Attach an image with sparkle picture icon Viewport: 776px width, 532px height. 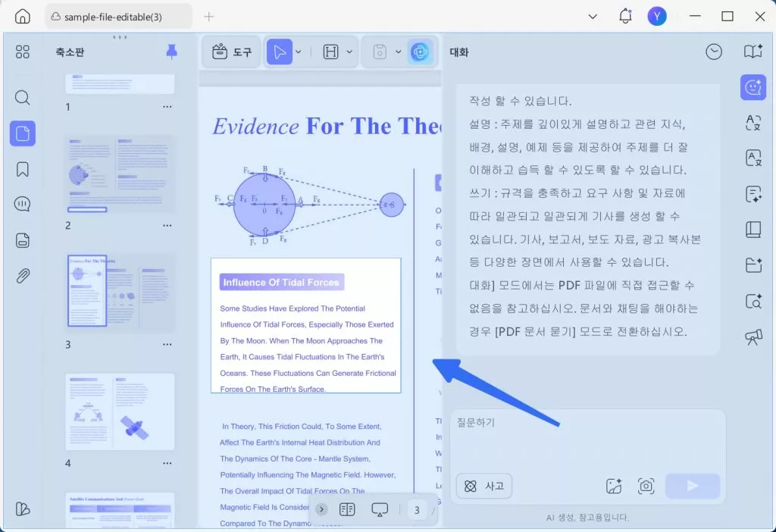coord(614,486)
